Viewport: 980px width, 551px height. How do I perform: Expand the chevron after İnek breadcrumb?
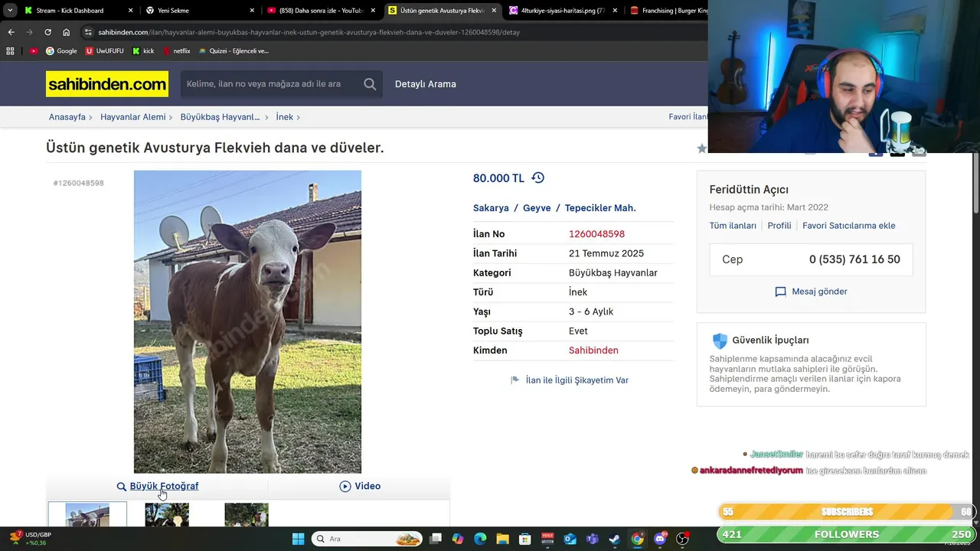299,117
